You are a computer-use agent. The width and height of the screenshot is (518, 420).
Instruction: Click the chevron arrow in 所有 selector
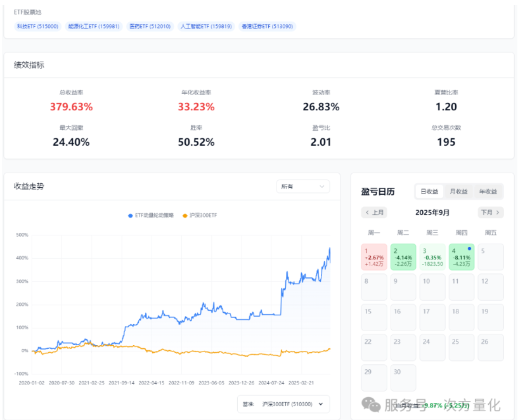322,187
